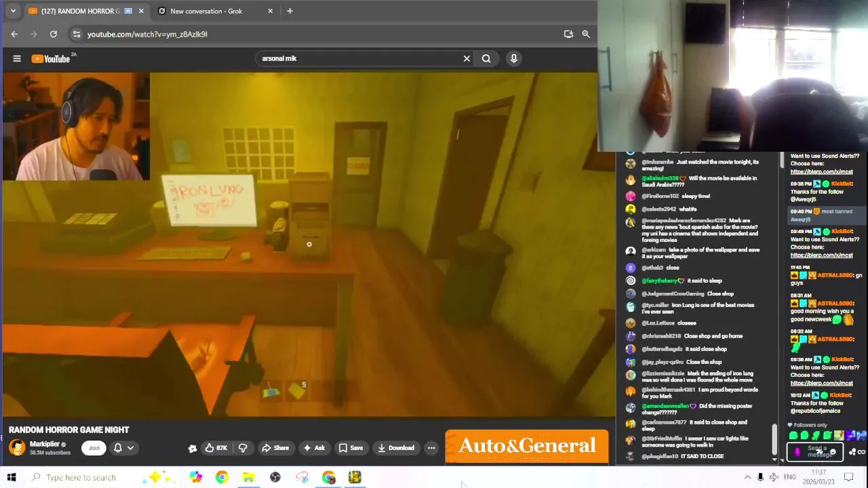Save the video to a playlist

(x=351, y=448)
